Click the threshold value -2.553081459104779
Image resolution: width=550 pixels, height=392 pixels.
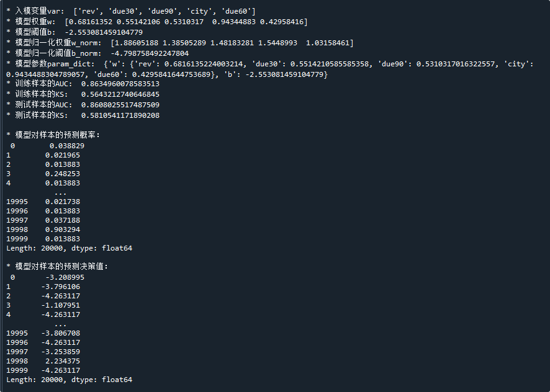coord(104,32)
